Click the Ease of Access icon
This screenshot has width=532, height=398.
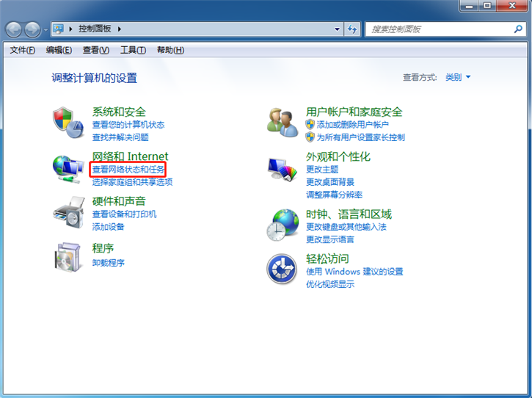pyautogui.click(x=283, y=269)
